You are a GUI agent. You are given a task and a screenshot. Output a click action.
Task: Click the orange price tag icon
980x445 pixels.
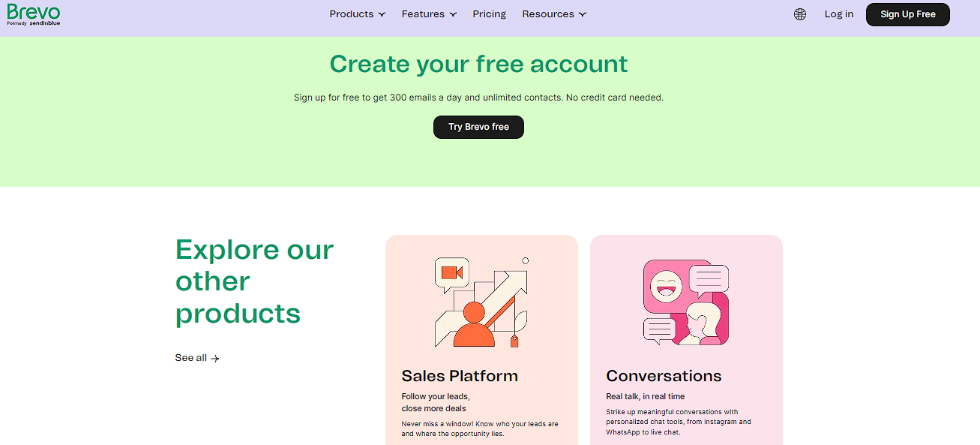pyautogui.click(x=514, y=341)
